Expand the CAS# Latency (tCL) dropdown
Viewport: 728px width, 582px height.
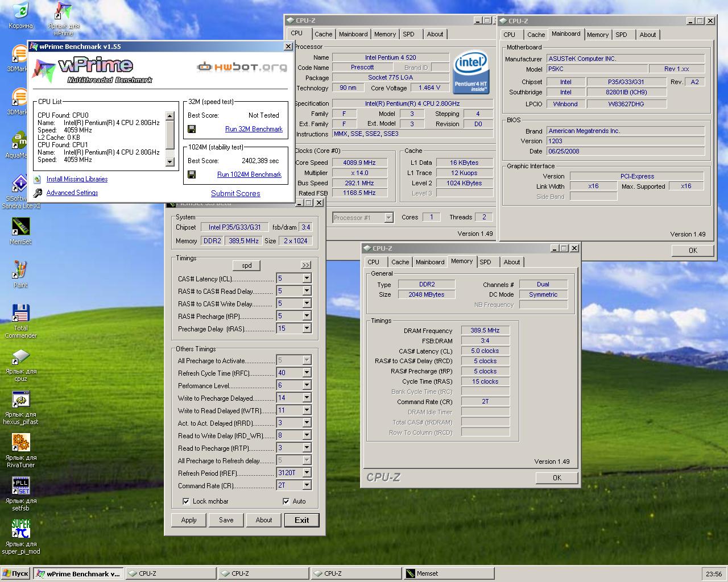click(307, 278)
